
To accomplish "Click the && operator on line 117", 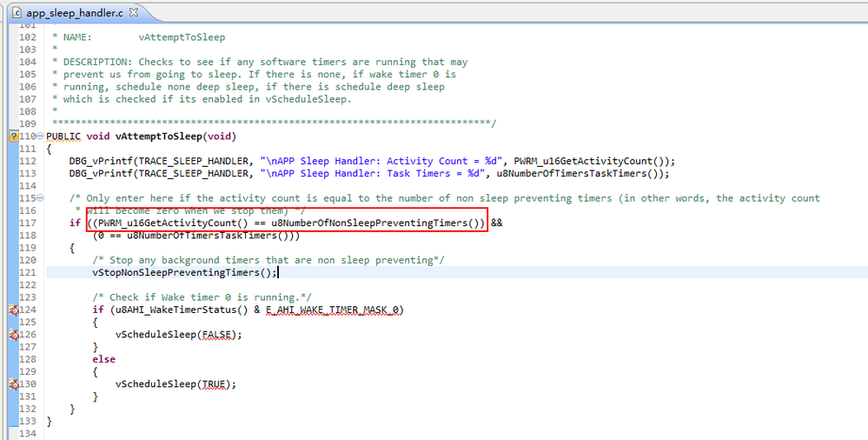I will (x=496, y=223).
